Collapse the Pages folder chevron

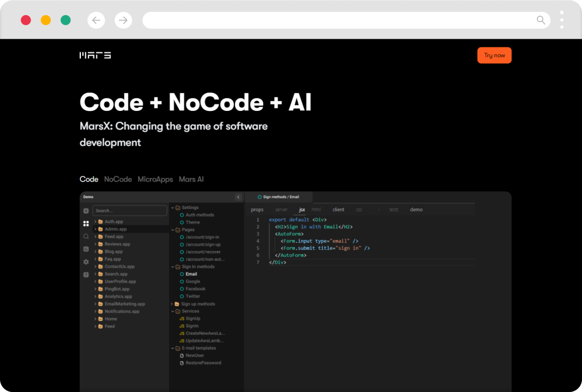(x=172, y=230)
